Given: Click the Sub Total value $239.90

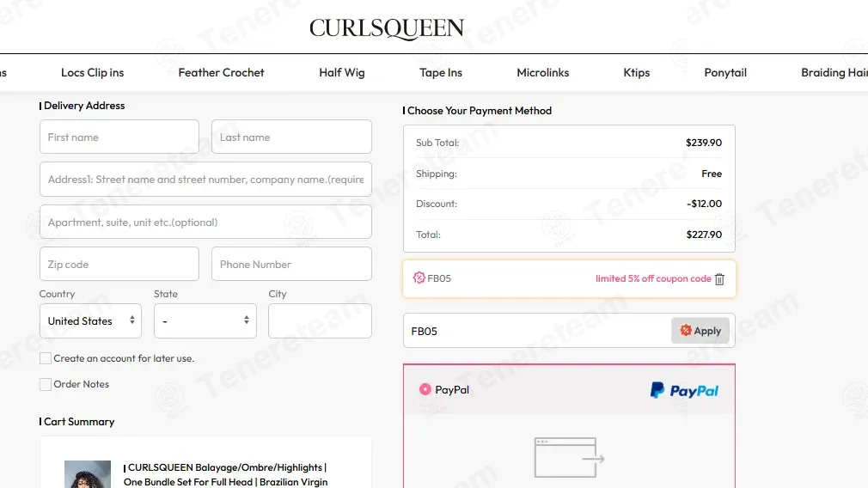Looking at the screenshot, I should coord(704,143).
